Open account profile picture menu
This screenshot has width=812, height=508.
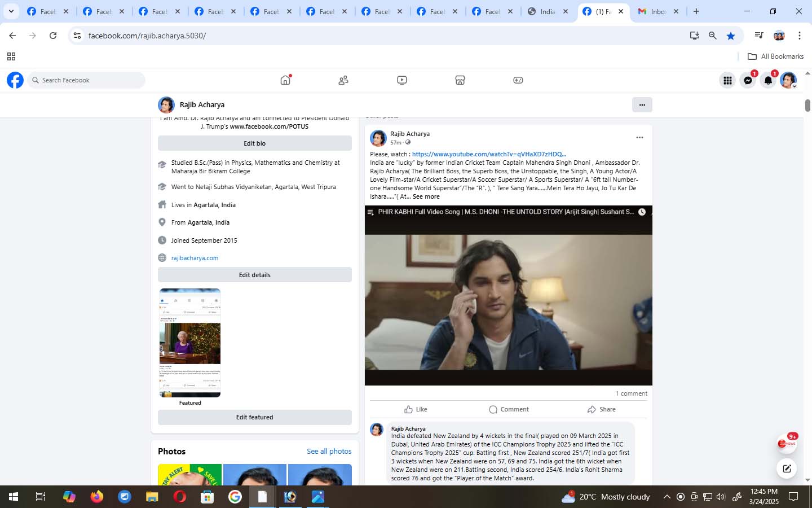coord(788,81)
